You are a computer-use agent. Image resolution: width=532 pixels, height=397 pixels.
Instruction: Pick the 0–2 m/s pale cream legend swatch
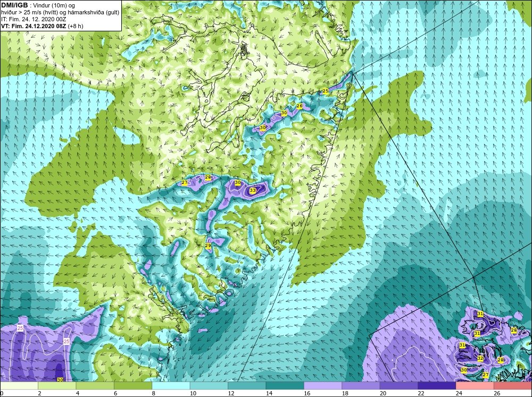[x=19, y=385]
